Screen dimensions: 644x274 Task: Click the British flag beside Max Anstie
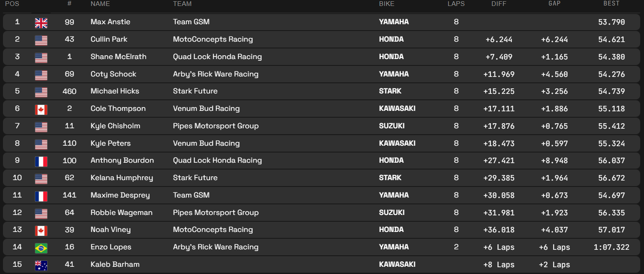41,23
